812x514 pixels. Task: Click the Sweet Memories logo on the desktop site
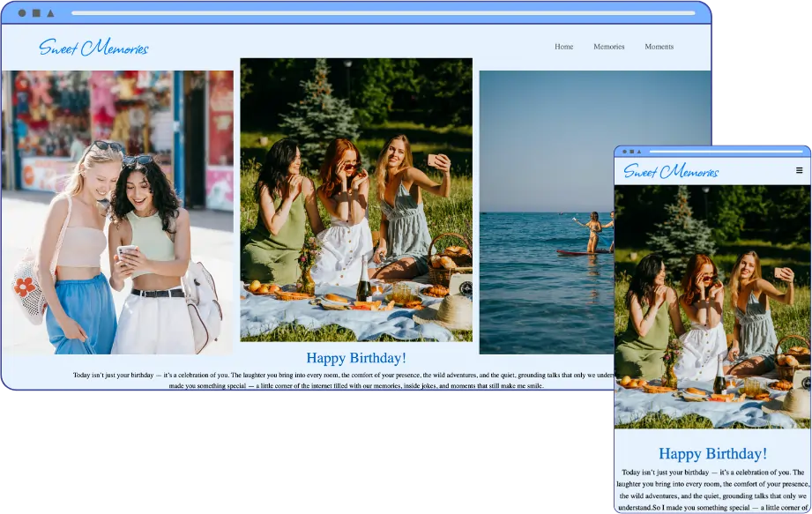point(93,48)
